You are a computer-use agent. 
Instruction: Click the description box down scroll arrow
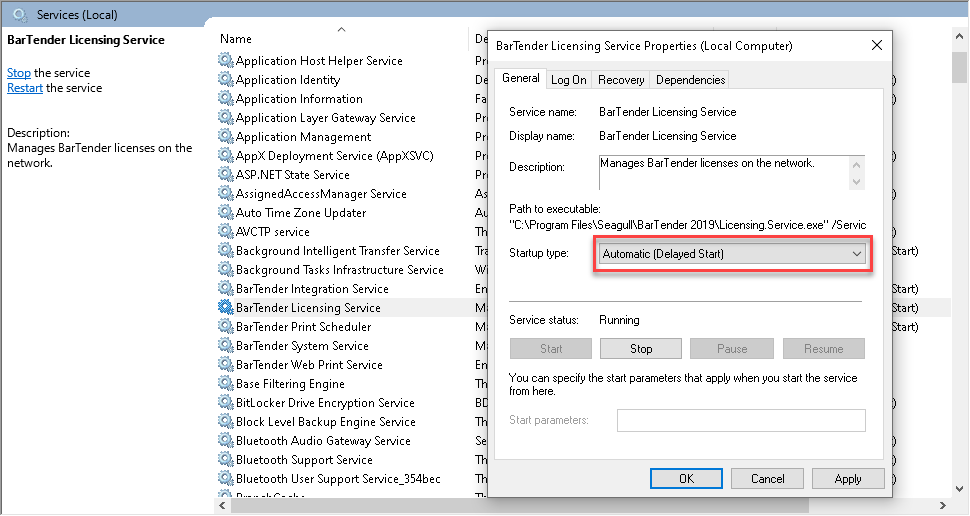click(857, 181)
